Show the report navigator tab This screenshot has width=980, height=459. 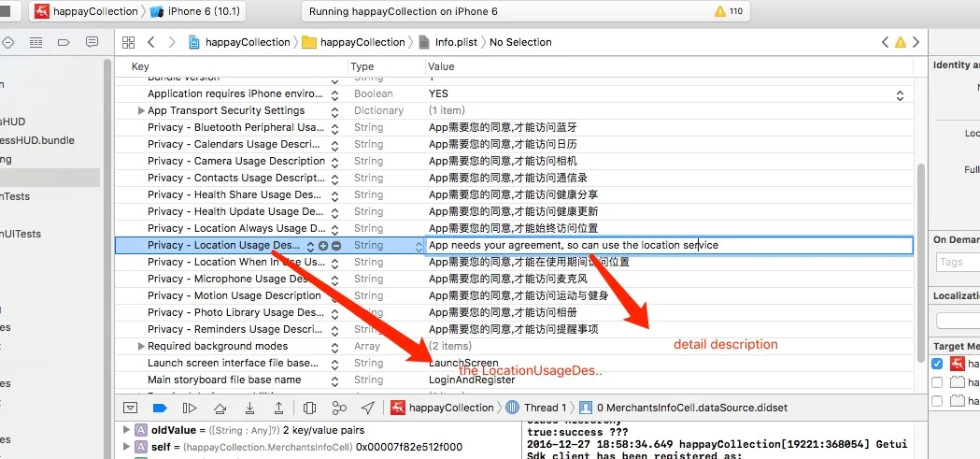(x=92, y=42)
